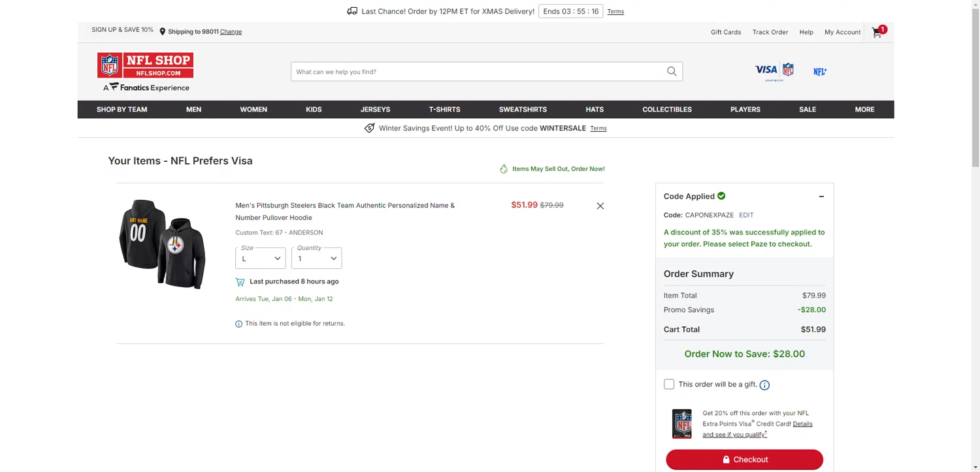Open the Women menu
Image resolution: width=980 pixels, height=472 pixels.
click(x=253, y=110)
